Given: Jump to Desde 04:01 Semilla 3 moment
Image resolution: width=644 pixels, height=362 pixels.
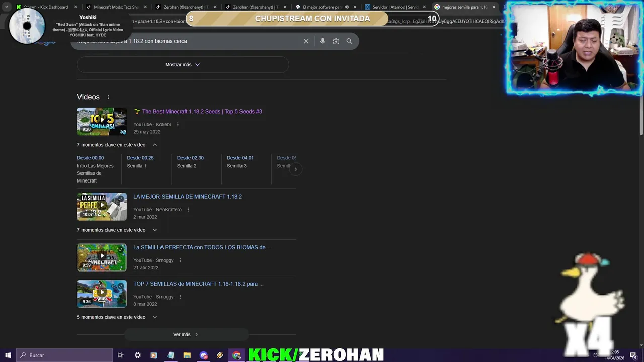Looking at the screenshot, I should pos(240,162).
